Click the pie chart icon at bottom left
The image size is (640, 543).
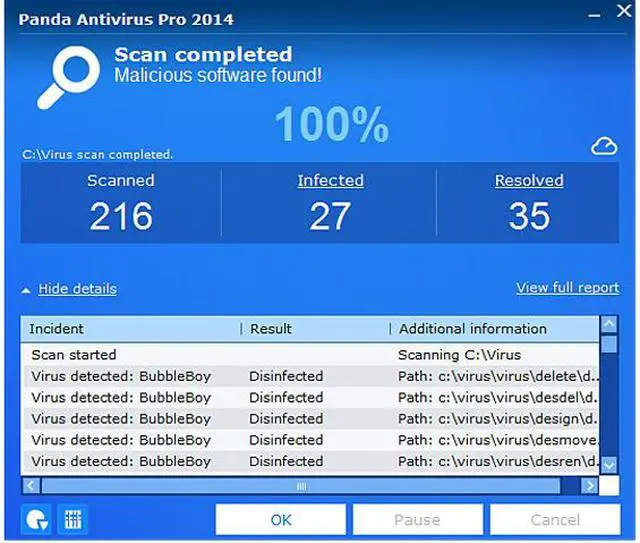(35, 519)
